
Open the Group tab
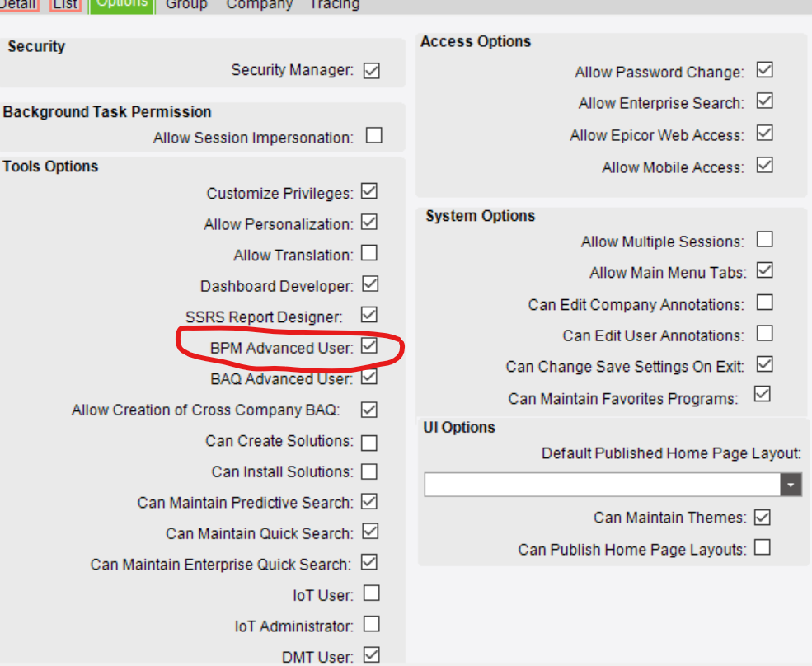click(186, 5)
